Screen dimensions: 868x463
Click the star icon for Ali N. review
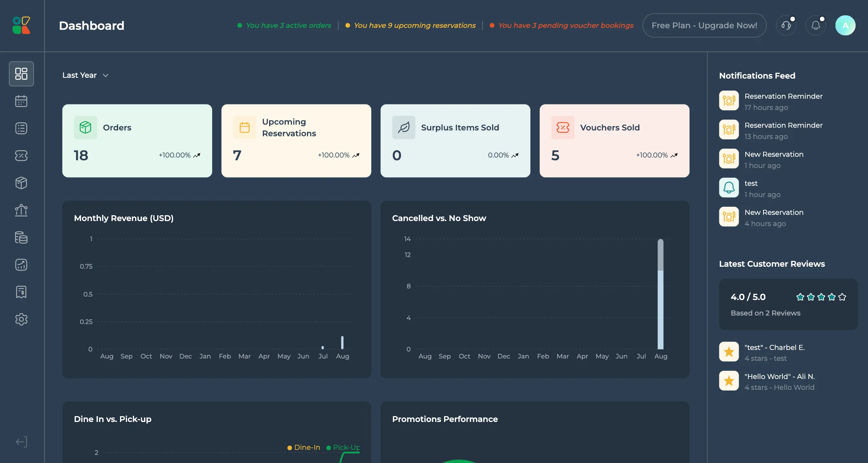(x=729, y=381)
